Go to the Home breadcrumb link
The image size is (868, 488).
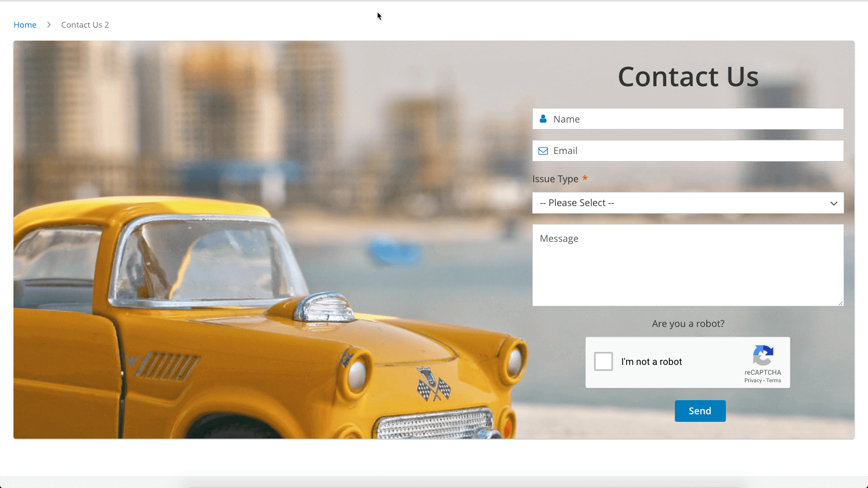[x=25, y=25]
